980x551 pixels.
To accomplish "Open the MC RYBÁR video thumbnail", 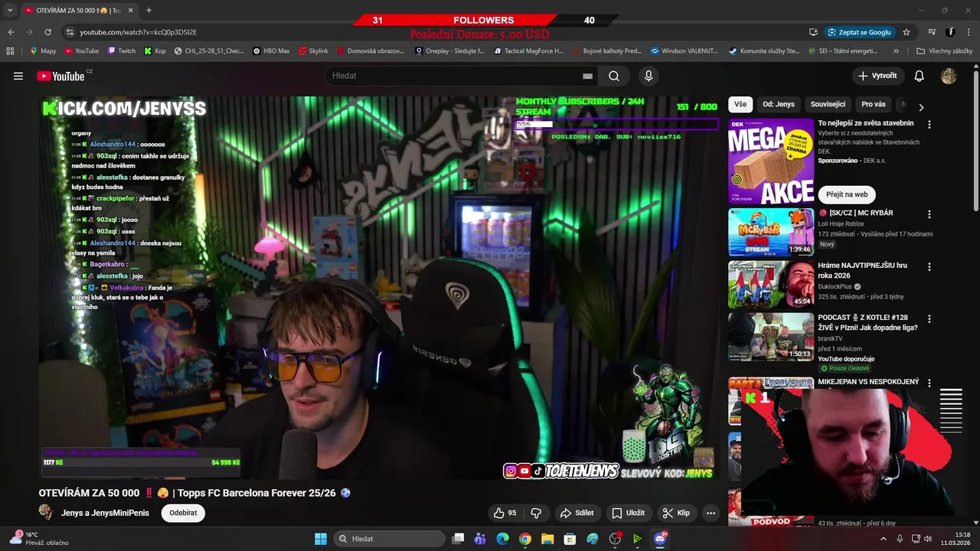I will coord(770,232).
